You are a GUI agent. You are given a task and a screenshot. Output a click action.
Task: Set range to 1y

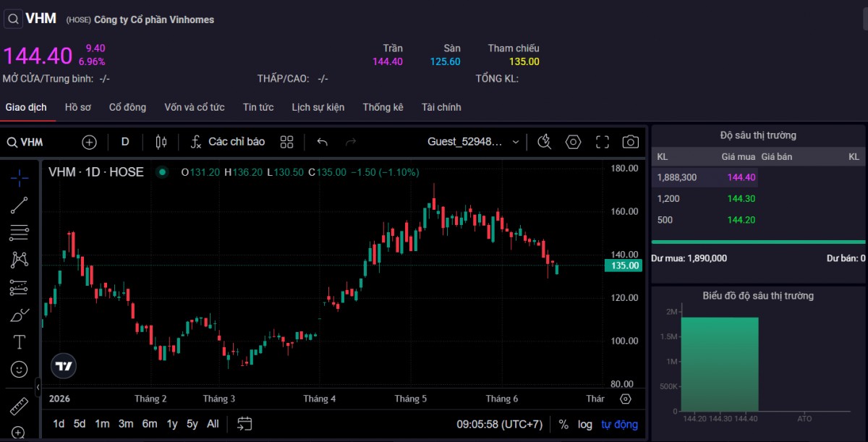click(x=172, y=424)
